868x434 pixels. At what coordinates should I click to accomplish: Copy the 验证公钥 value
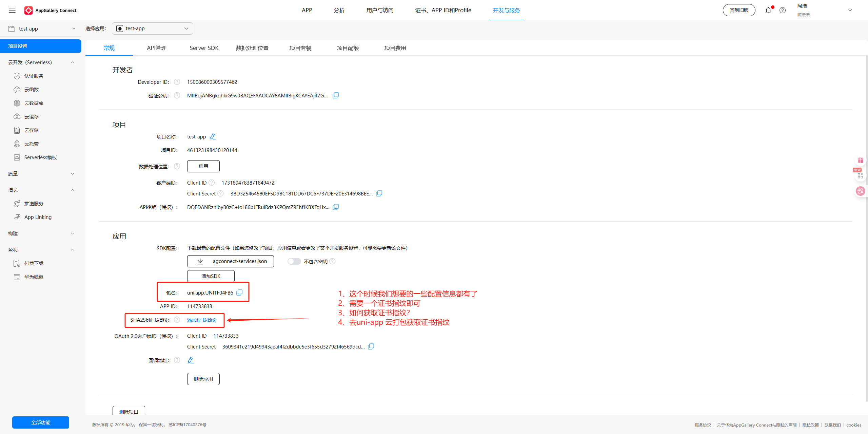coord(336,95)
